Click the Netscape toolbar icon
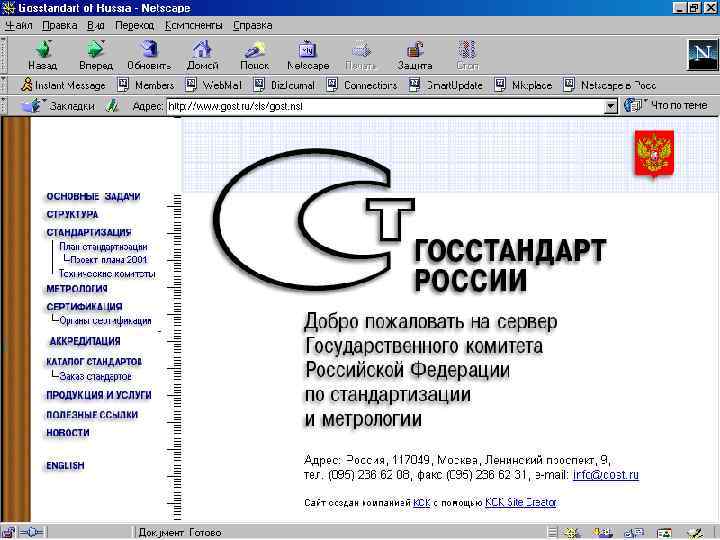720x540 pixels. [x=308, y=54]
